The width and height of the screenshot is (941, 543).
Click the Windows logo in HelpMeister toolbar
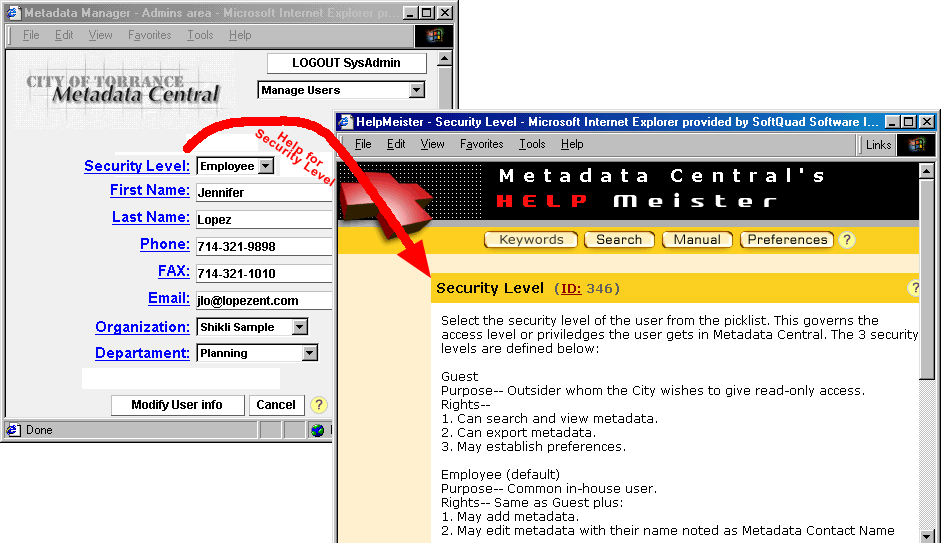pyautogui.click(x=914, y=145)
